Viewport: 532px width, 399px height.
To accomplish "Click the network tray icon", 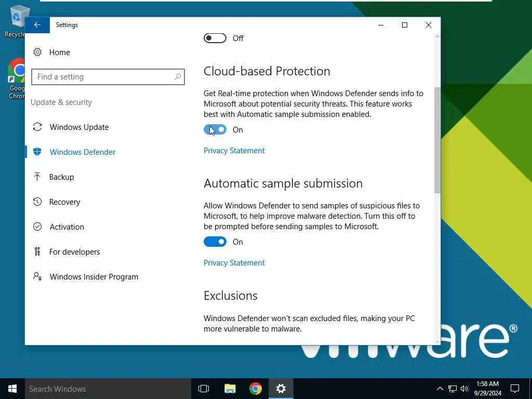I will (453, 389).
